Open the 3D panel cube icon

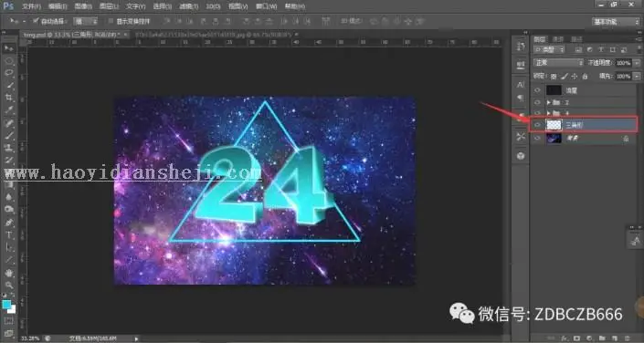click(521, 156)
